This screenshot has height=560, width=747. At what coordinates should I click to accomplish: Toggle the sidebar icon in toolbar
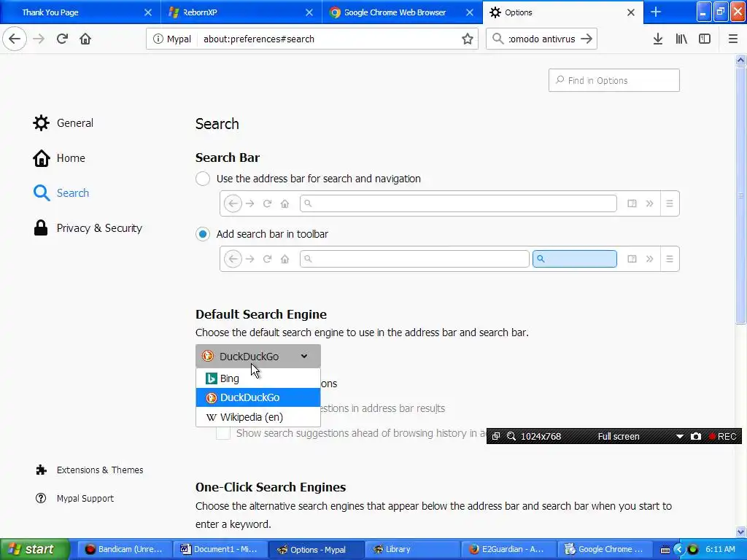click(x=705, y=39)
